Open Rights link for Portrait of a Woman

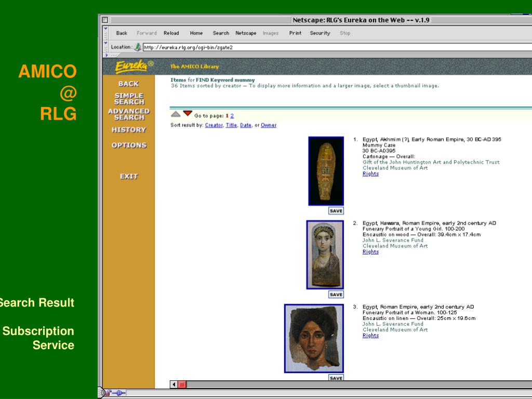pos(370,336)
